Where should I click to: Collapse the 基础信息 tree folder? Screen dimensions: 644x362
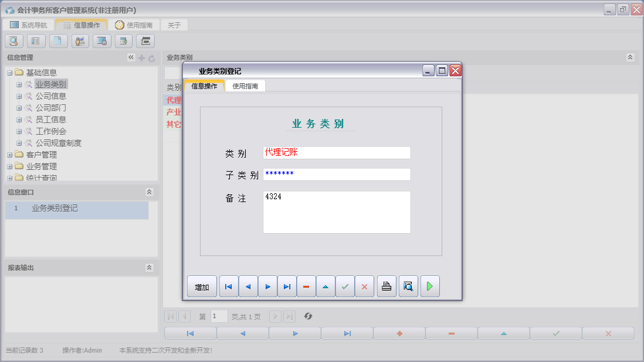point(10,73)
